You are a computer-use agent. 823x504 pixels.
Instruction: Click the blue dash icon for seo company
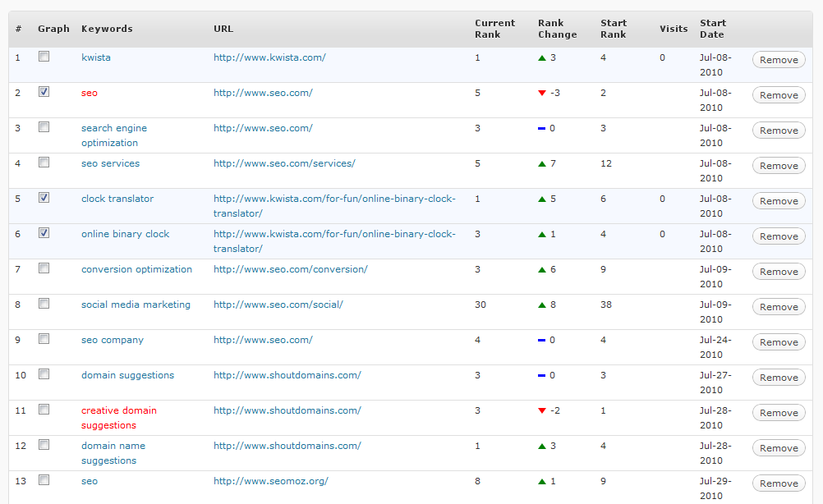[x=542, y=341]
